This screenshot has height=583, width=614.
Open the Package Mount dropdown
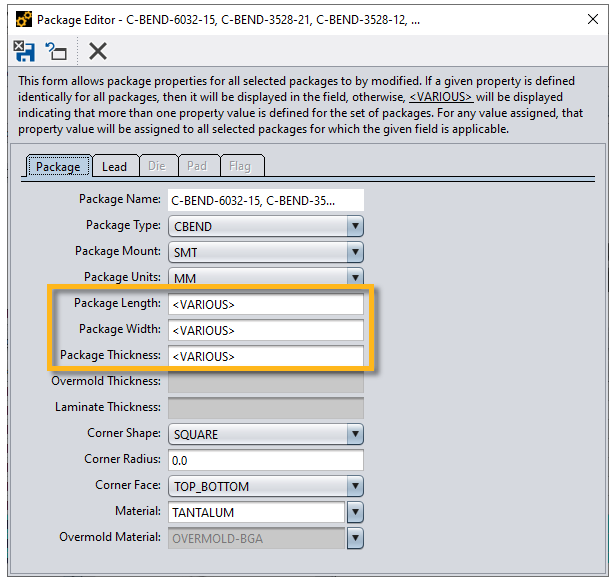266,252
